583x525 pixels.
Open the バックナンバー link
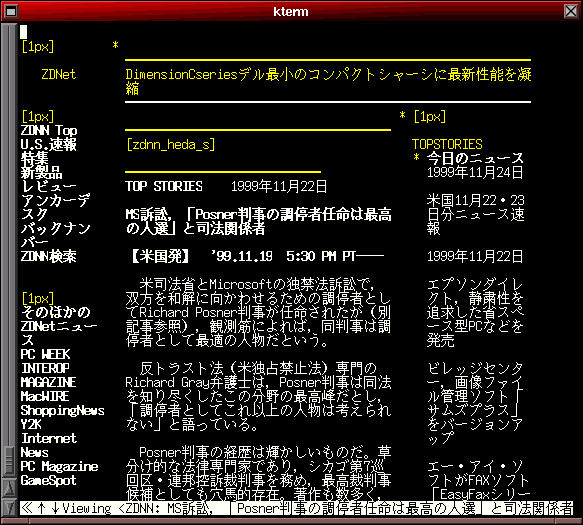pyautogui.click(x=55, y=235)
